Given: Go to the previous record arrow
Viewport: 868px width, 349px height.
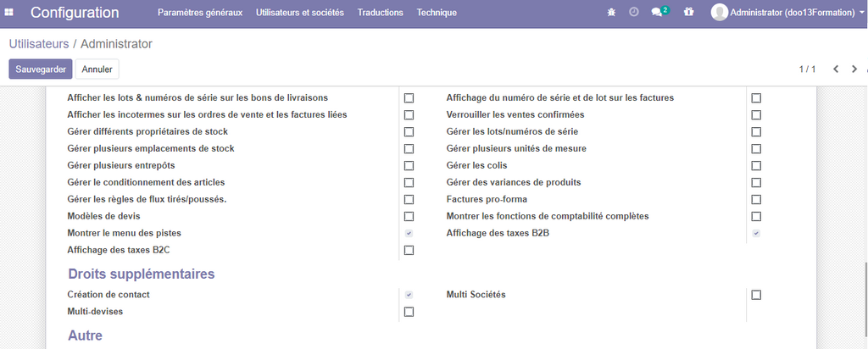Looking at the screenshot, I should click(x=835, y=69).
